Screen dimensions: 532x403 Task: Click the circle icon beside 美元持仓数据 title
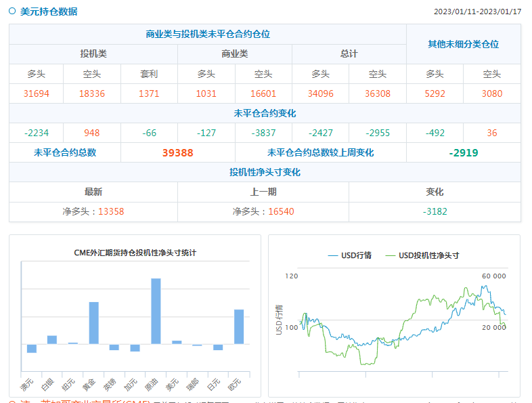point(12,11)
